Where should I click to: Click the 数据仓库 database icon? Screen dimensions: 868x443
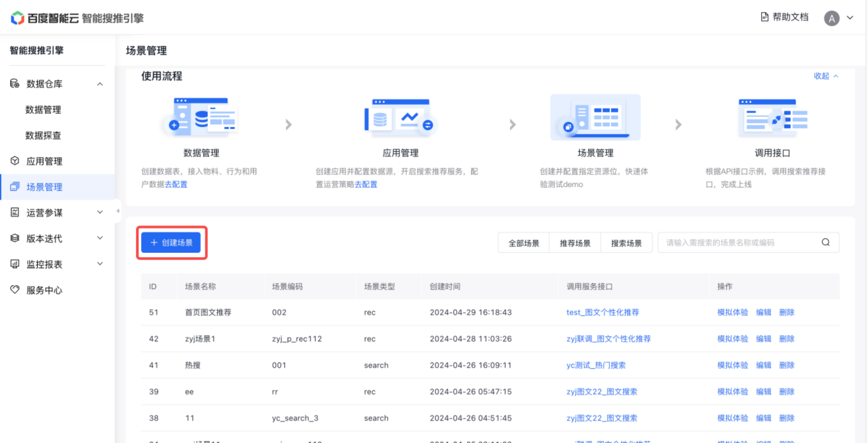click(x=15, y=83)
